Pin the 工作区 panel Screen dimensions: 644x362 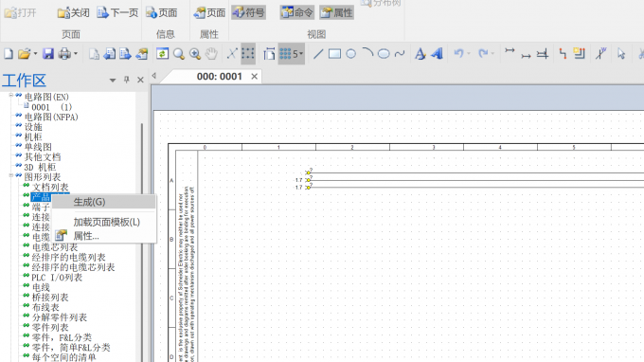(x=127, y=80)
